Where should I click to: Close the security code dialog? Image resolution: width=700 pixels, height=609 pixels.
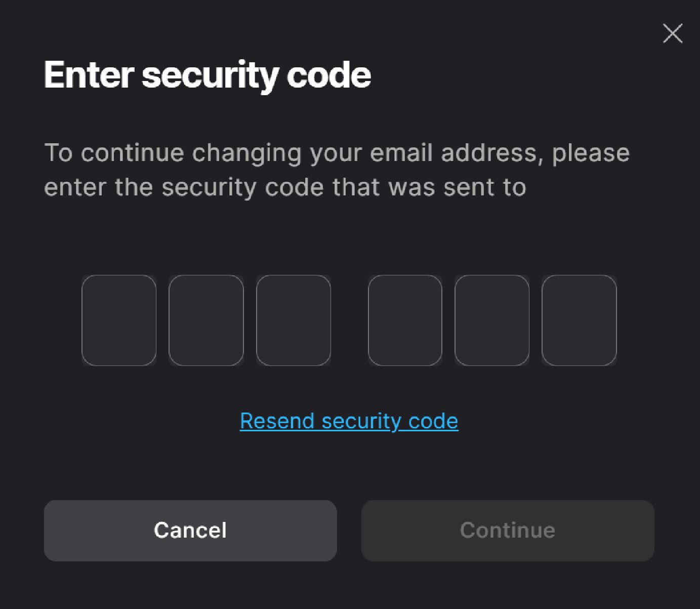(x=673, y=33)
